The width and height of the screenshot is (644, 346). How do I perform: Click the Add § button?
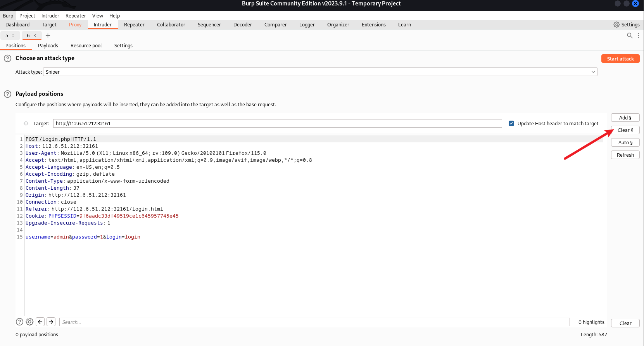[x=625, y=118]
